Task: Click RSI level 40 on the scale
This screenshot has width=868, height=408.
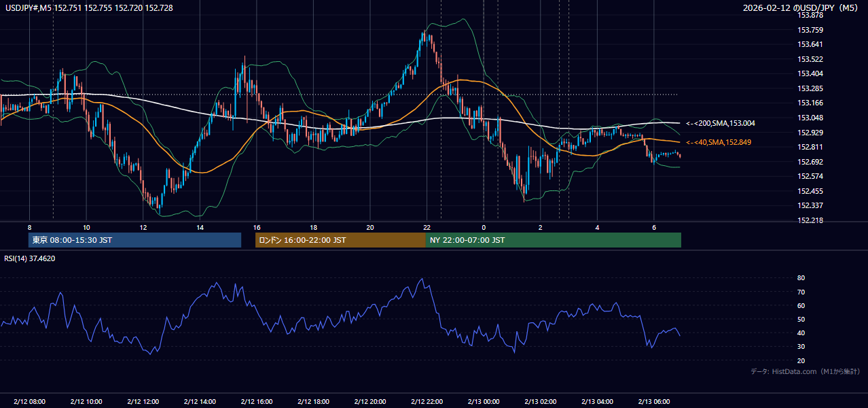Action: 801,333
